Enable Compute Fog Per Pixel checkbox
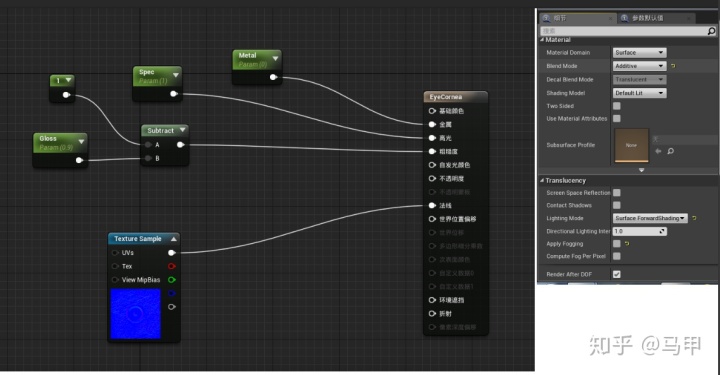Image resolution: width=720 pixels, height=375 pixels. coord(617,256)
